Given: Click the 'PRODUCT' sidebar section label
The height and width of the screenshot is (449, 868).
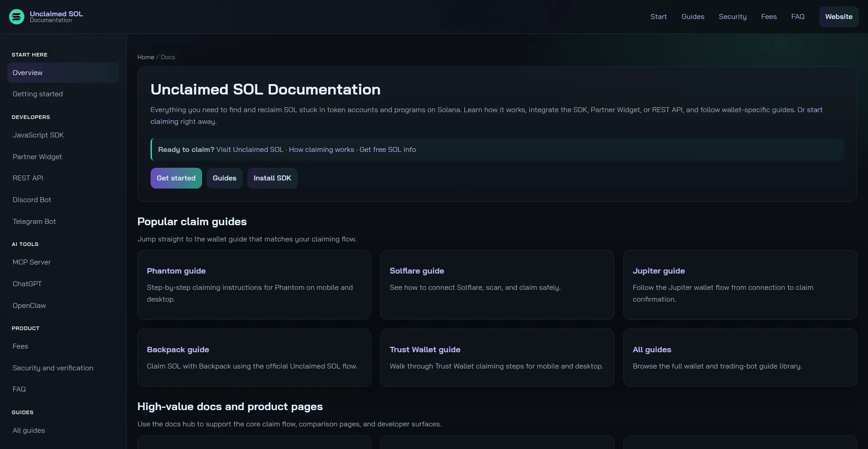Looking at the screenshot, I should [x=26, y=328].
